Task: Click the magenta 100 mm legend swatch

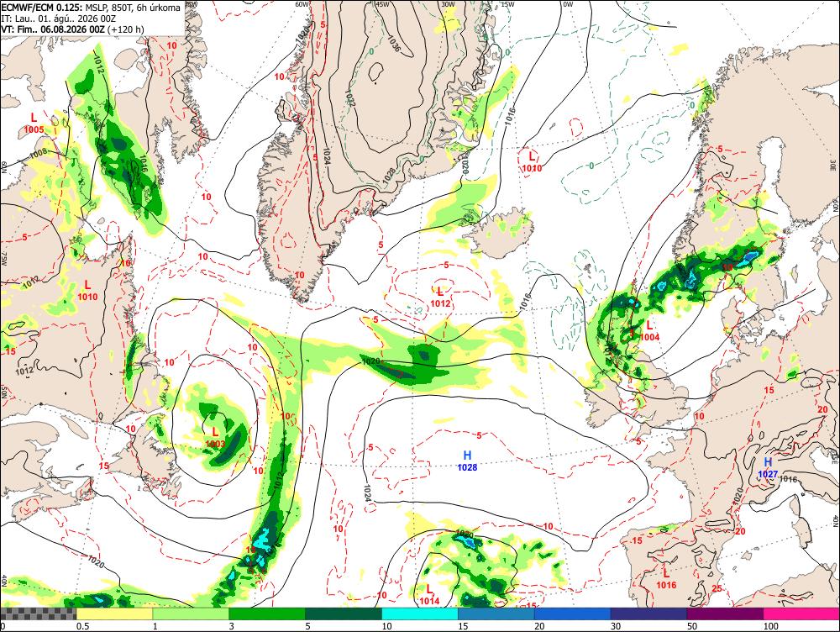Action: [x=801, y=614]
